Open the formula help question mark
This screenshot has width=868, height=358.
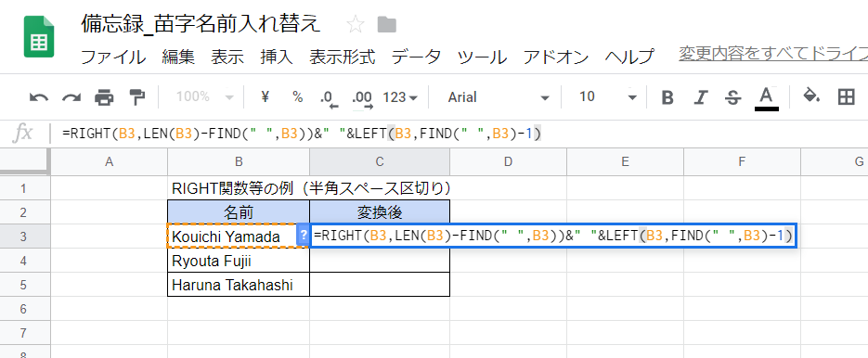click(303, 236)
